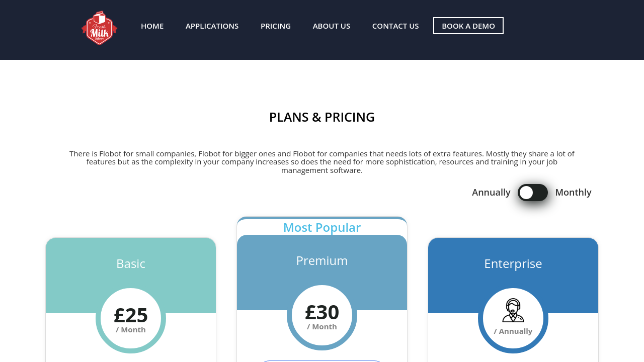This screenshot has width=644, height=362.
Task: Go to the Applications menu item
Action: click(212, 26)
